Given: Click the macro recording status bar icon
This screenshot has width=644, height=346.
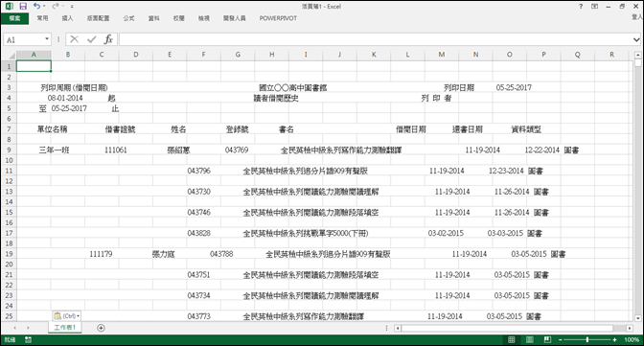Looking at the screenshot, I should tap(29, 340).
